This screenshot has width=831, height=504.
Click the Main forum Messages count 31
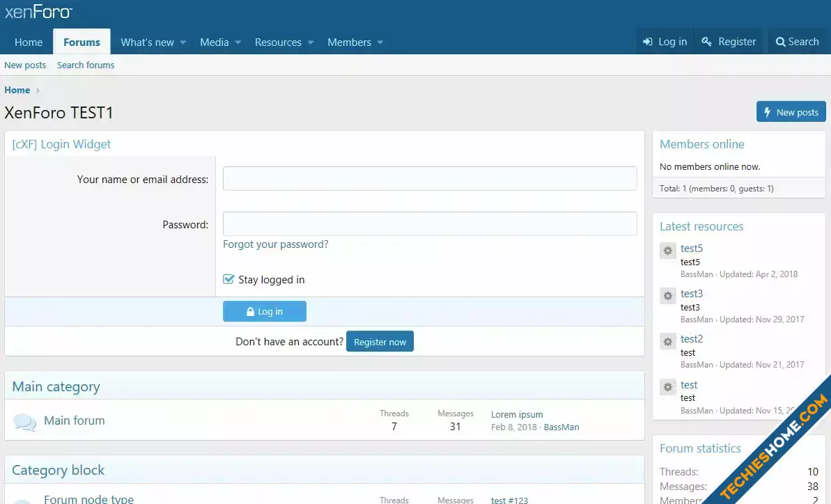click(456, 427)
